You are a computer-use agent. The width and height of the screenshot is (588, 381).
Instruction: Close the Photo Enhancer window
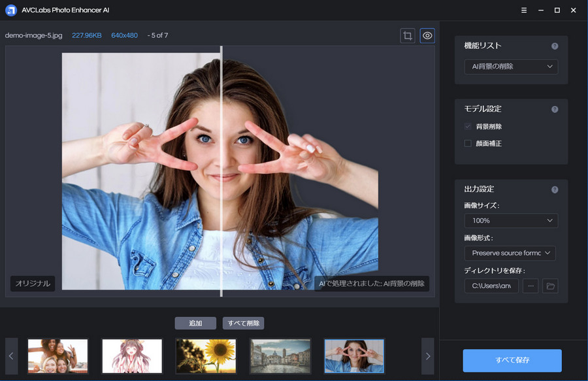pos(574,10)
